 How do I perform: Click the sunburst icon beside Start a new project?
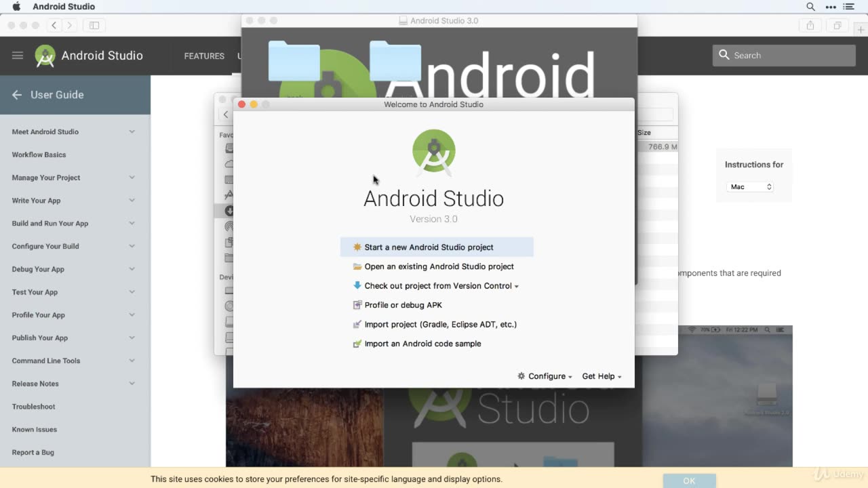pos(357,247)
